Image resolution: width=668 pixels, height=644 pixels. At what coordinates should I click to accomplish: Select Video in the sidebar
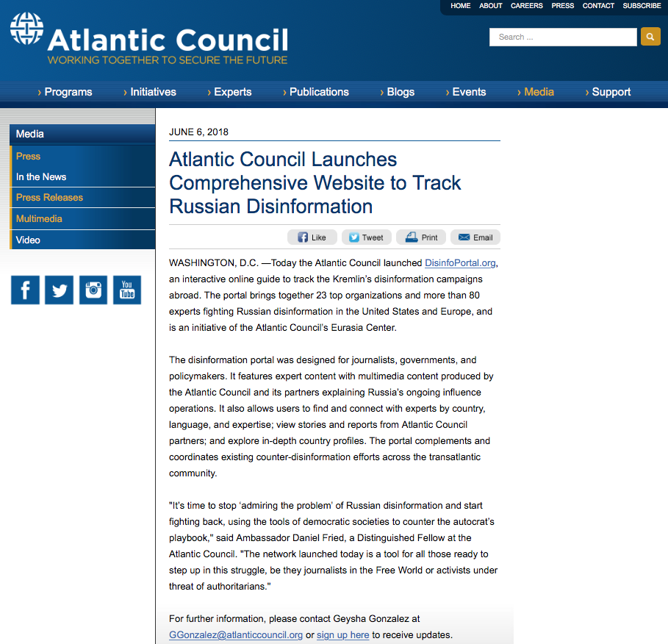tap(82, 240)
